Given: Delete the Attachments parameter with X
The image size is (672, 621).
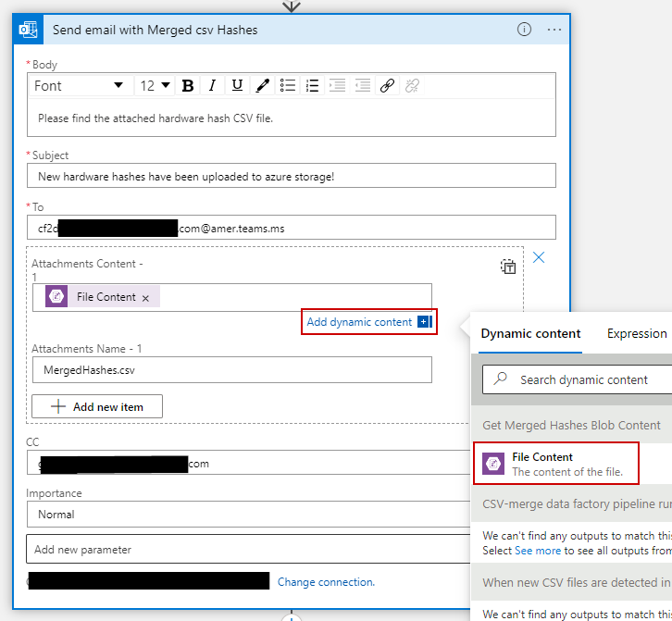Looking at the screenshot, I should click(539, 257).
